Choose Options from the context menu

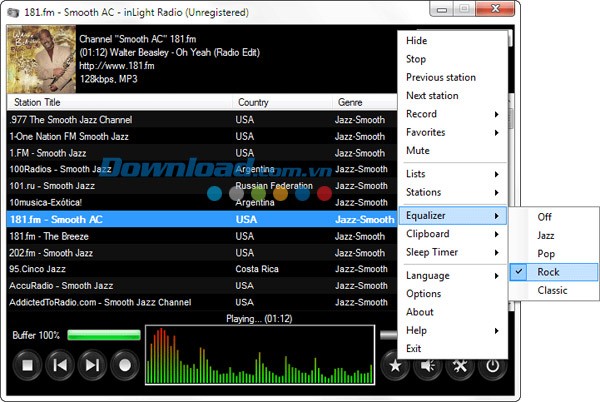tap(423, 294)
